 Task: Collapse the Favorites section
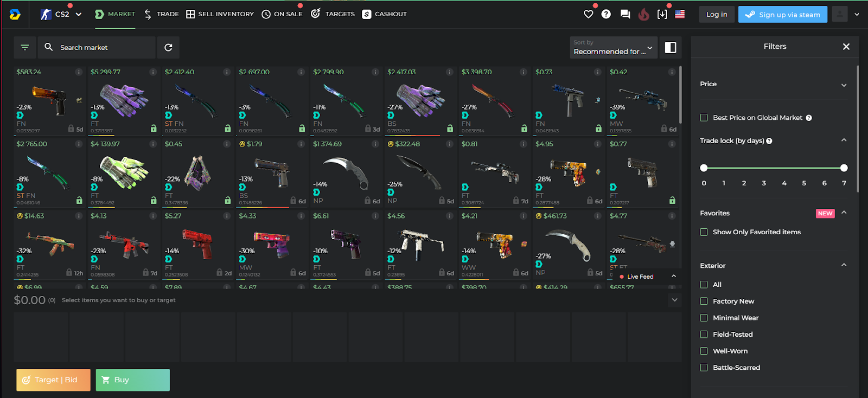tap(844, 213)
